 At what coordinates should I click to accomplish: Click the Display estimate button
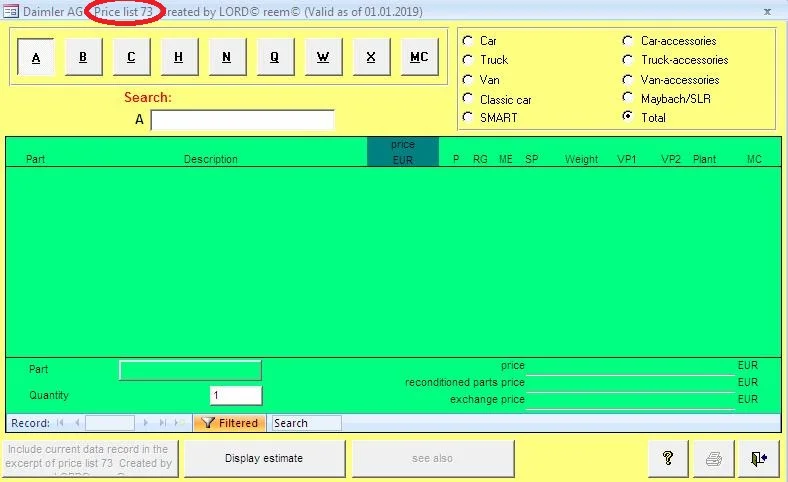click(264, 458)
